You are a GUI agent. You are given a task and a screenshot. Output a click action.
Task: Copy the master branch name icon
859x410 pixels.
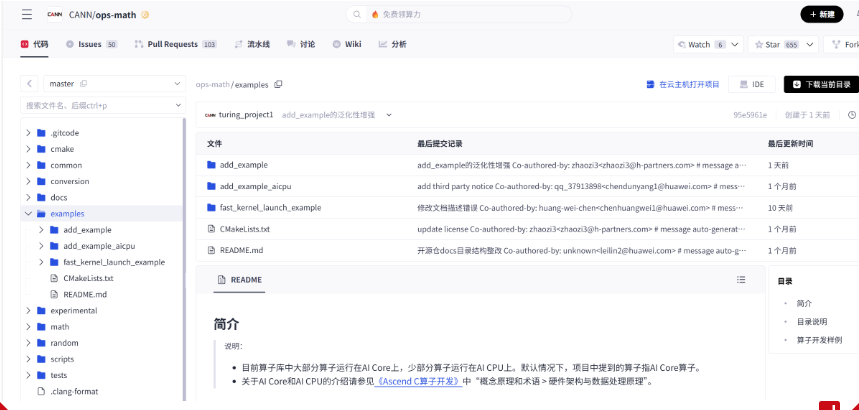pyautogui.click(x=83, y=84)
